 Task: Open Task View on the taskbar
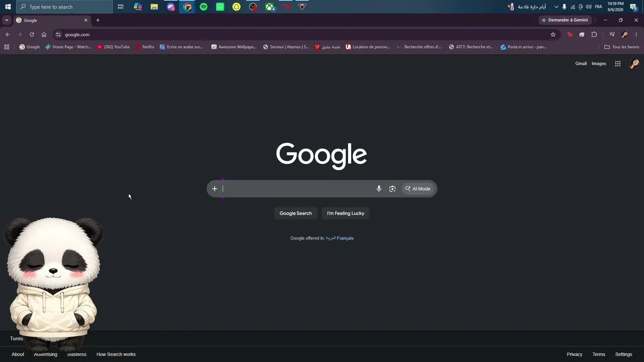coord(121,7)
